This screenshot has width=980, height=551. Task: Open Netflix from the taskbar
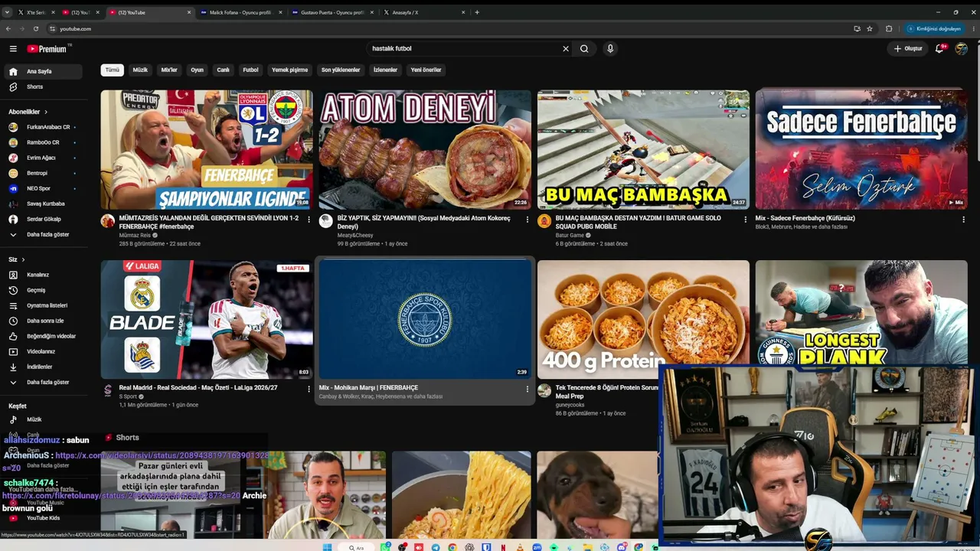coord(503,547)
